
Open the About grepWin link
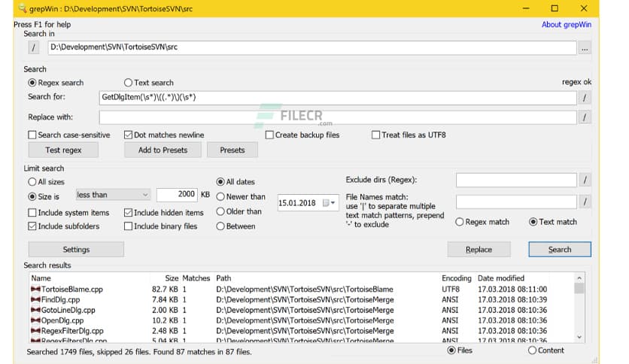point(566,25)
